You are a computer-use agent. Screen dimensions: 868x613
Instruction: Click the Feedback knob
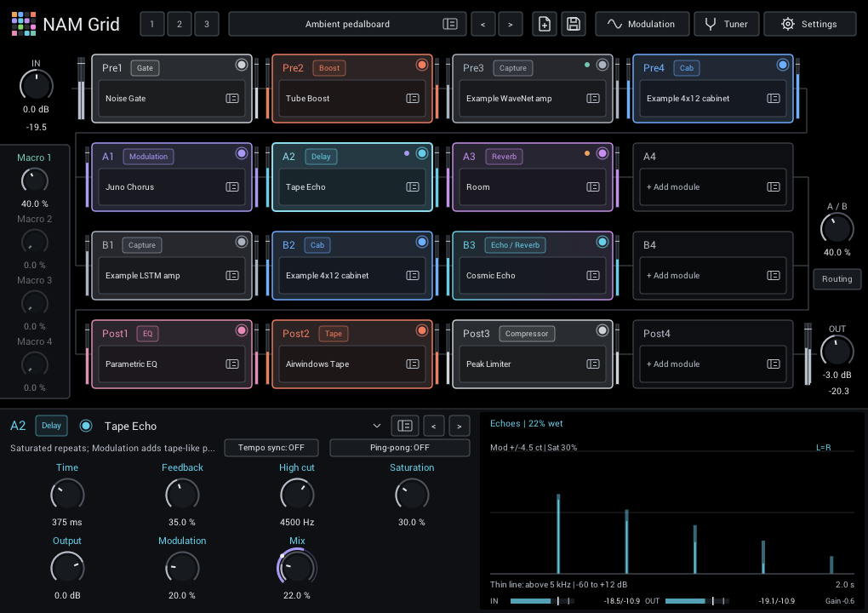[x=182, y=495]
